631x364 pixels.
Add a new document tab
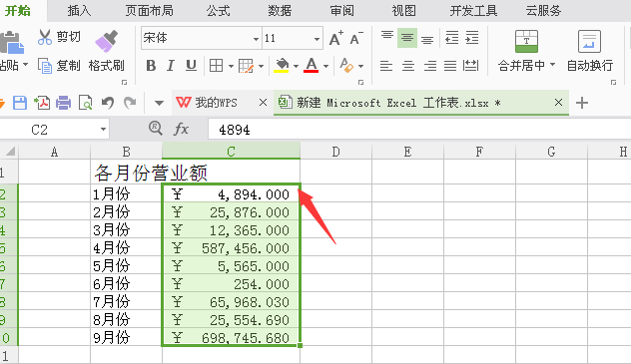pos(582,103)
